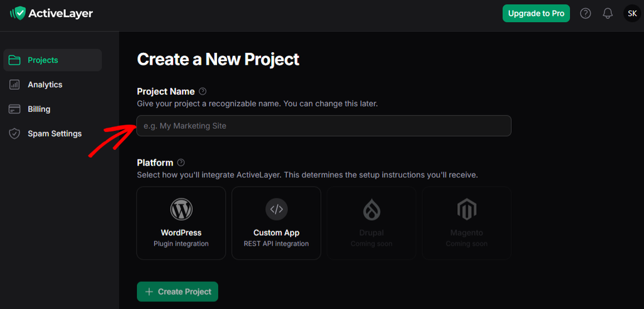The image size is (644, 309).
Task: Click the Projects folder icon in sidebar
Action: pos(15,60)
